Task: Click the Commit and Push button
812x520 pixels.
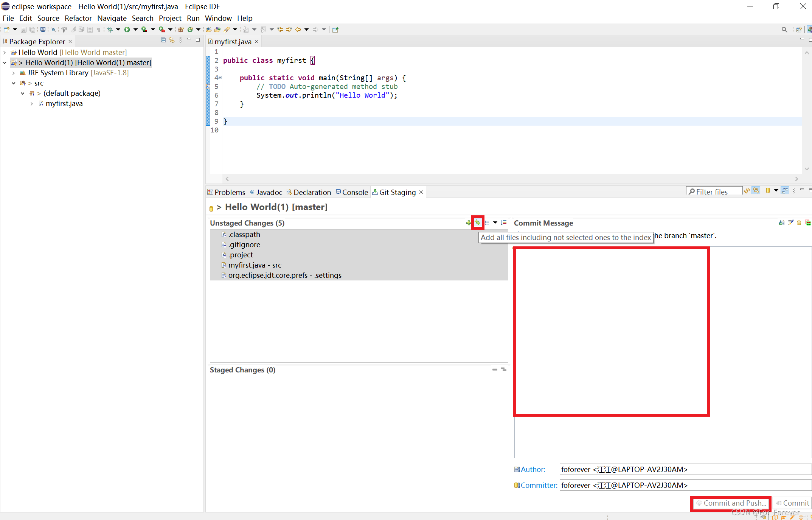Action: pos(731,503)
